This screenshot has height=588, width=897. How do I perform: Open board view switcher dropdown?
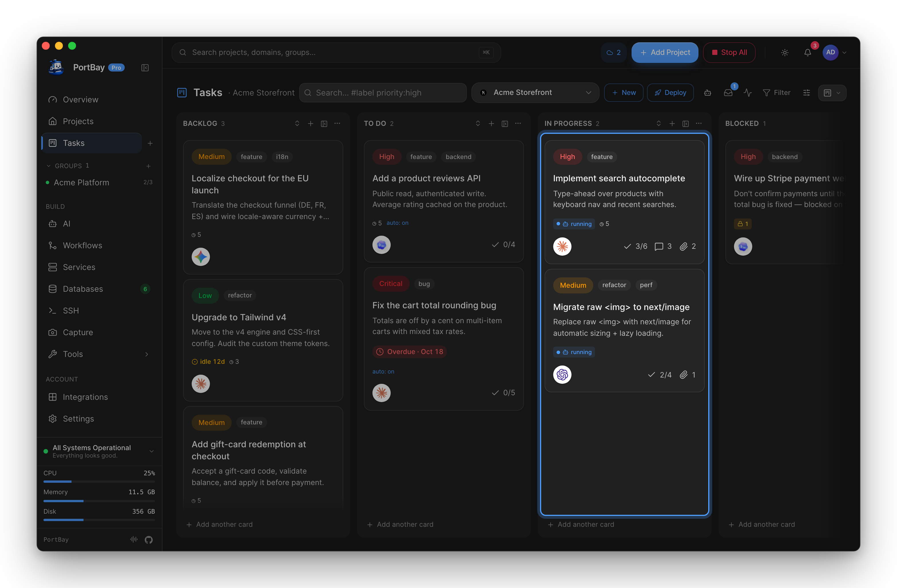[x=832, y=93]
